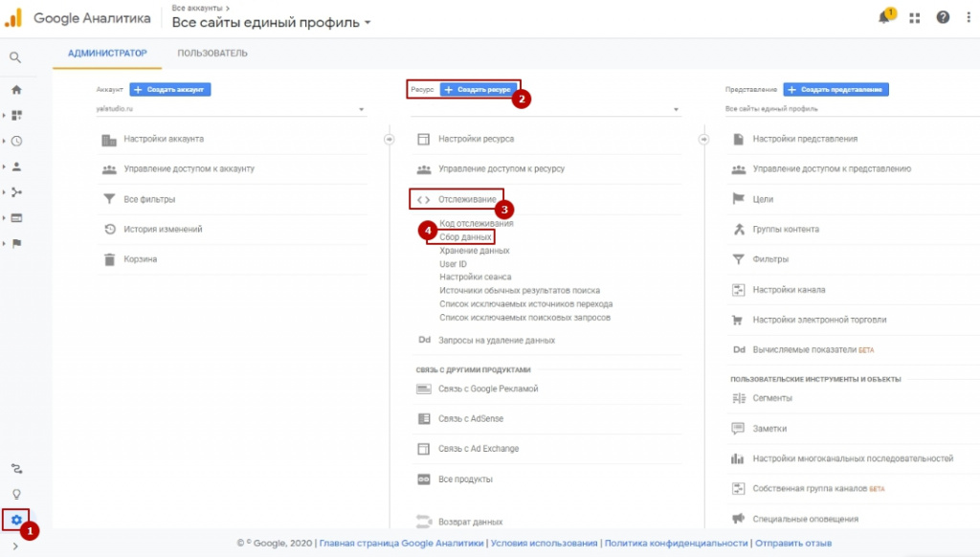Open the Все сайты единый профиль view dropdown

point(852,109)
